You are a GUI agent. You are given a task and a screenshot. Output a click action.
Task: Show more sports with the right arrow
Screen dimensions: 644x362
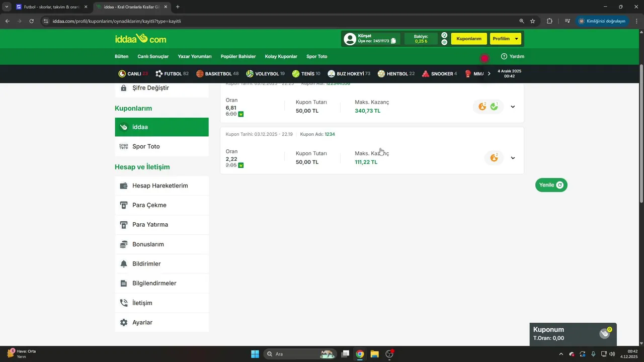[x=489, y=74]
